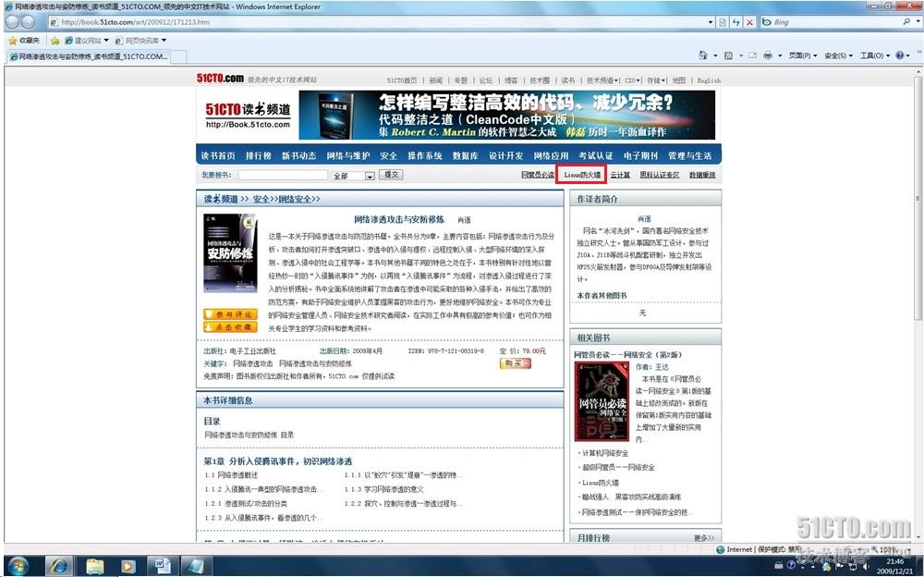Click the Print icon in command bar

pos(768,55)
